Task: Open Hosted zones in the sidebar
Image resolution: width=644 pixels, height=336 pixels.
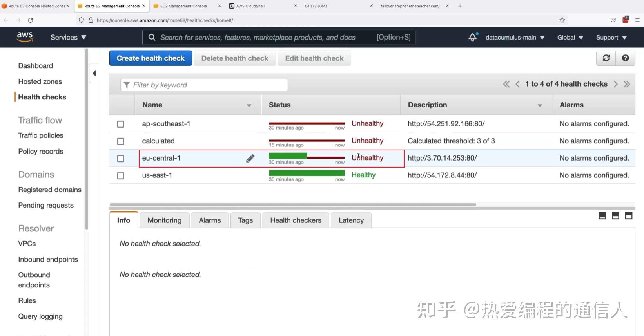Action: (40, 81)
